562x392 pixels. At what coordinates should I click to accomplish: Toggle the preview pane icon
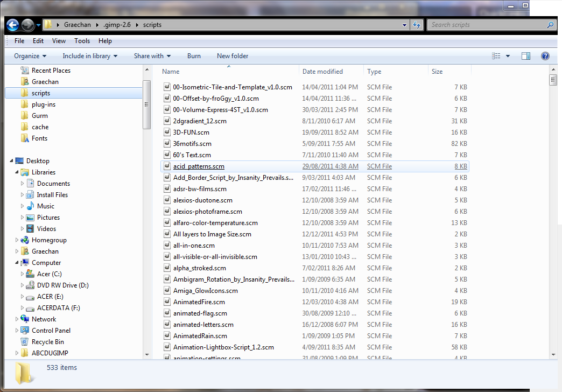[x=526, y=56]
